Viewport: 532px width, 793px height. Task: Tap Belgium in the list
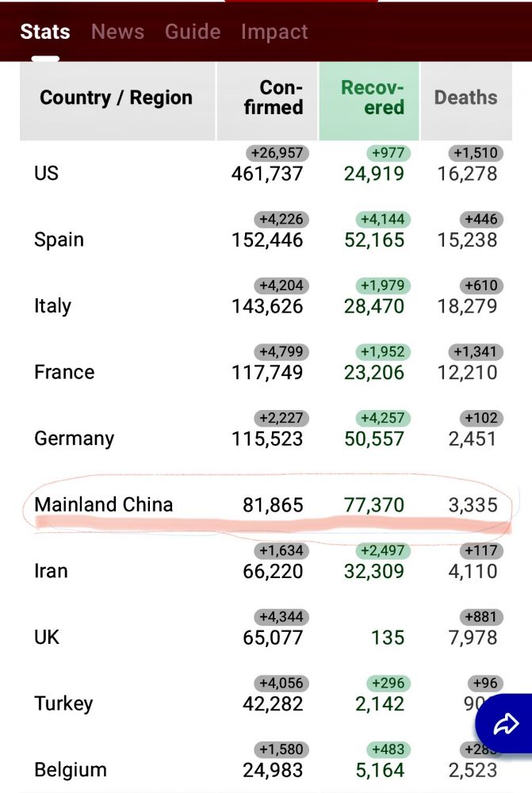pos(70,770)
